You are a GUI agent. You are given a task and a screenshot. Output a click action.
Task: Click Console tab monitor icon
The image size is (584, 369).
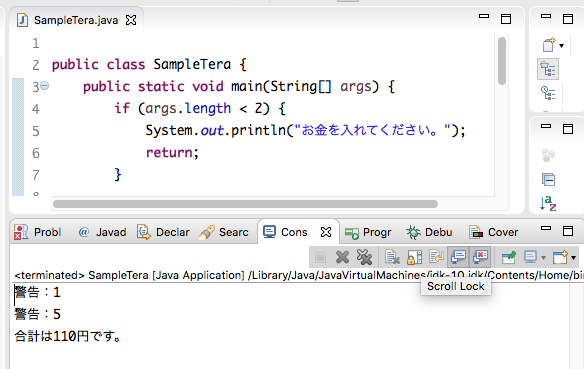(x=269, y=232)
